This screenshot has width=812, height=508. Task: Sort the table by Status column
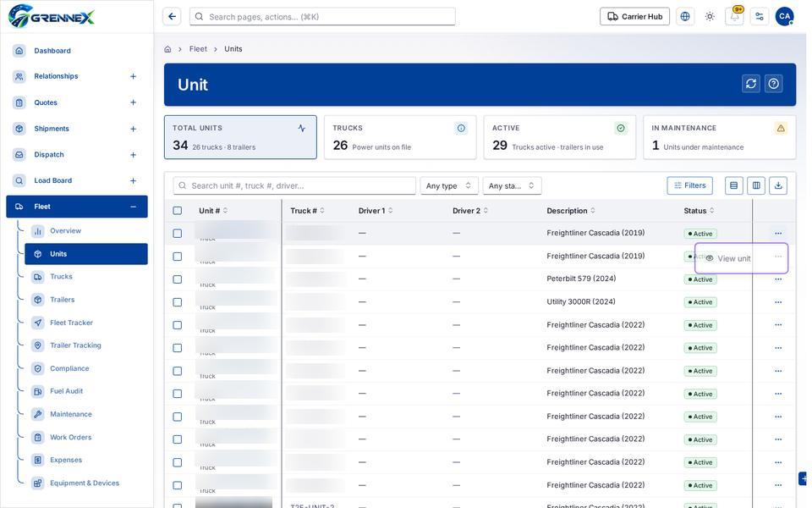point(699,211)
